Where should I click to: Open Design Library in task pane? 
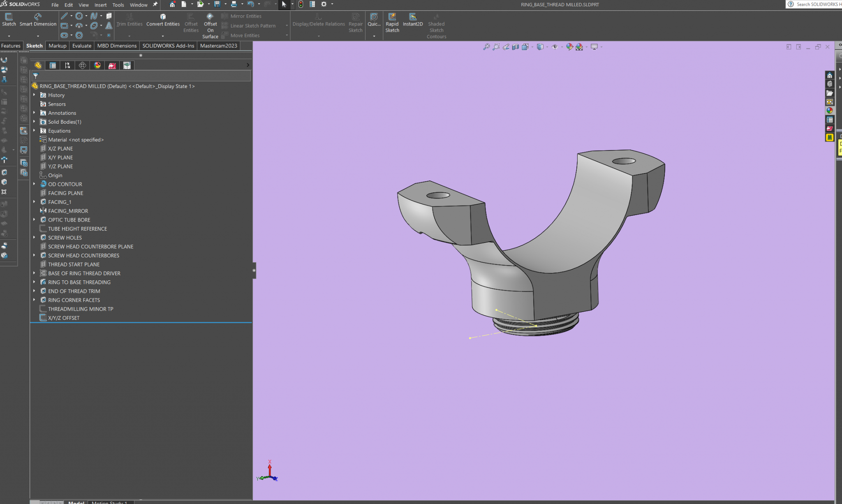coord(830,84)
